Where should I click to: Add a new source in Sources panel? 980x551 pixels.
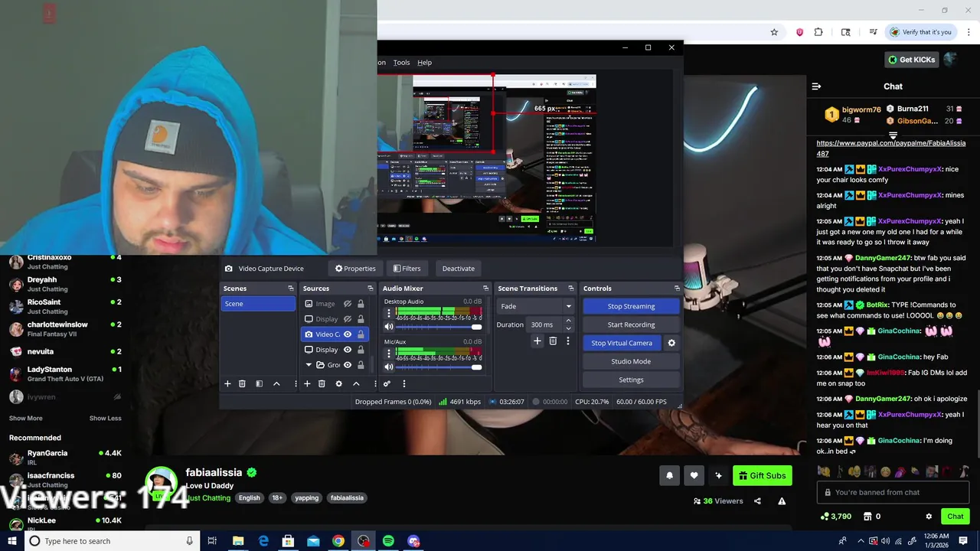coord(307,383)
